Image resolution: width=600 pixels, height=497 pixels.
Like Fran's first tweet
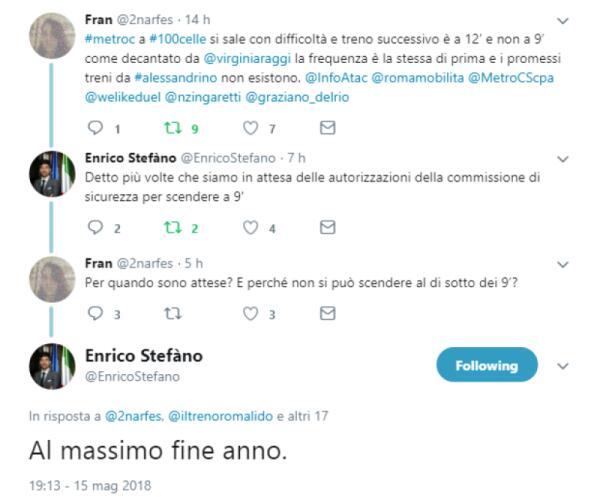(x=251, y=128)
